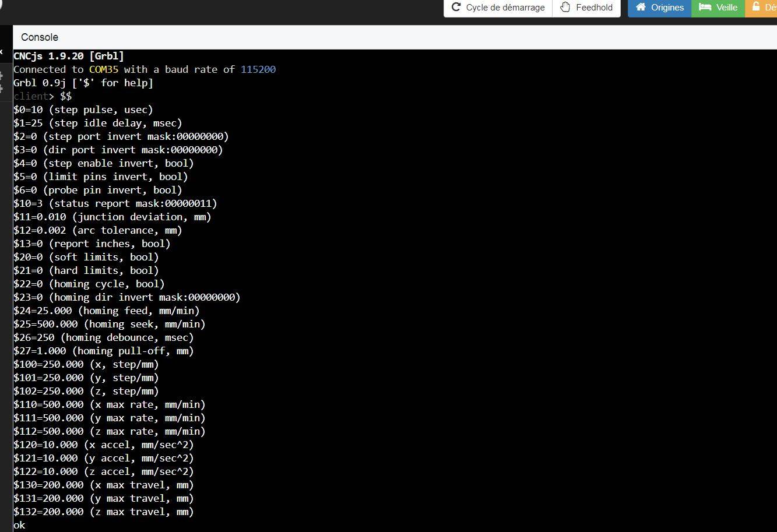
Task: Click the $4=0 step enable invert line
Action: pos(104,163)
